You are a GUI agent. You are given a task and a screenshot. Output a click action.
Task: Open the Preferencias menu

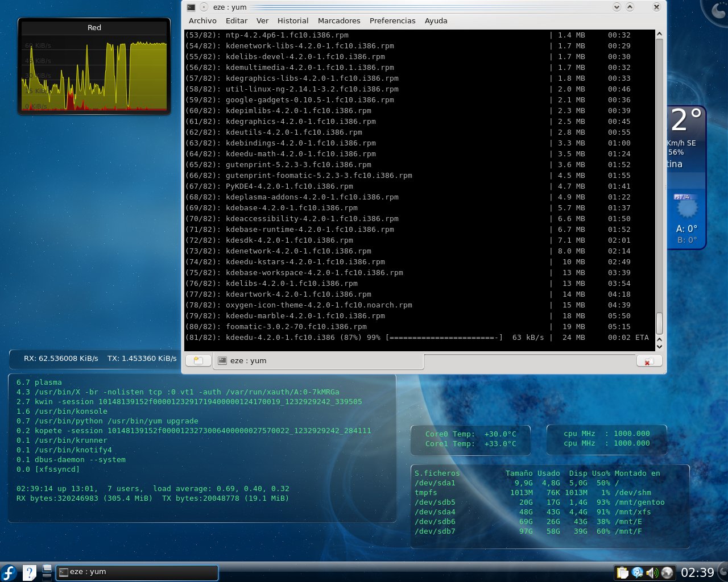392,21
